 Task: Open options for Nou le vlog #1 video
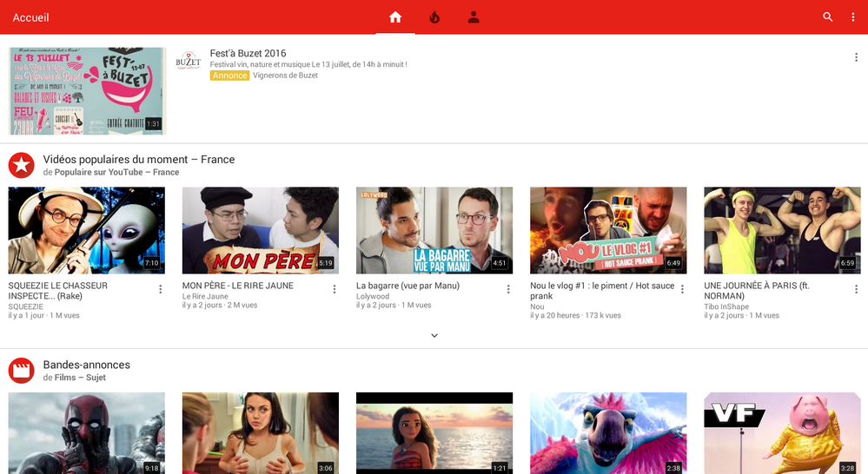tap(682, 289)
